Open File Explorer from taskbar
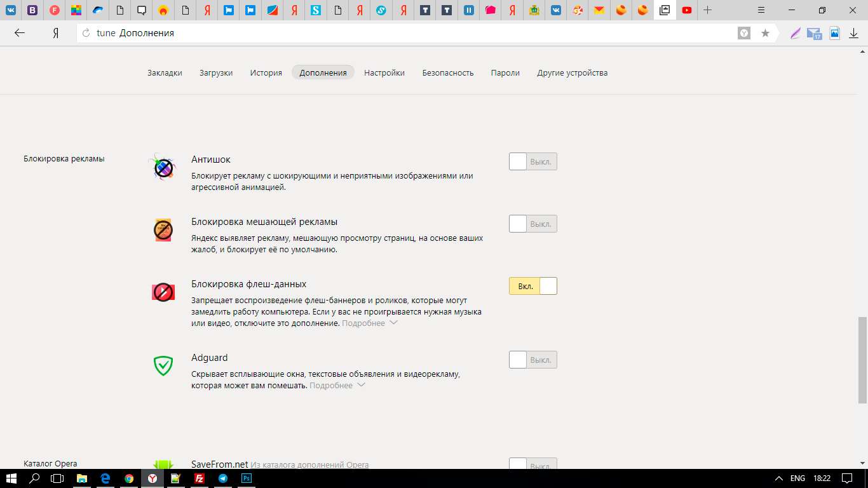The height and width of the screenshot is (488, 868). [82, 478]
